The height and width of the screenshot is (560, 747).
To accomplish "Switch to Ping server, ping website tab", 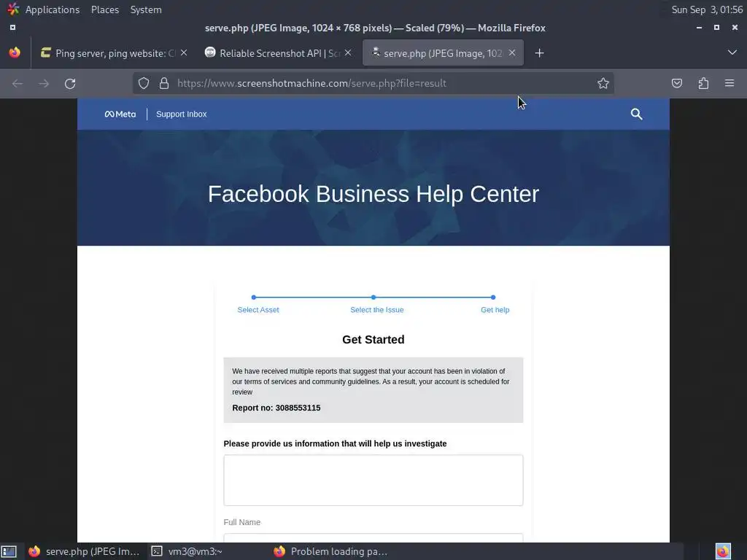I will [x=114, y=52].
